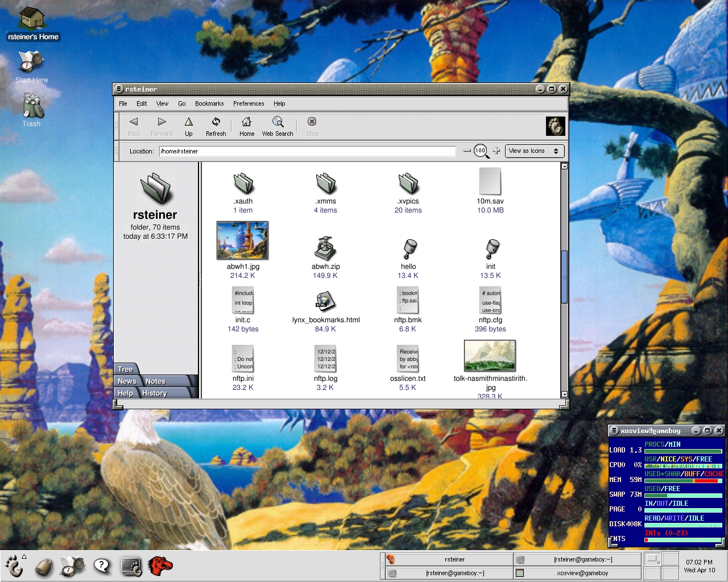This screenshot has height=582, width=728.
Task: Click the scrollbar up arrow
Action: pyautogui.click(x=564, y=167)
